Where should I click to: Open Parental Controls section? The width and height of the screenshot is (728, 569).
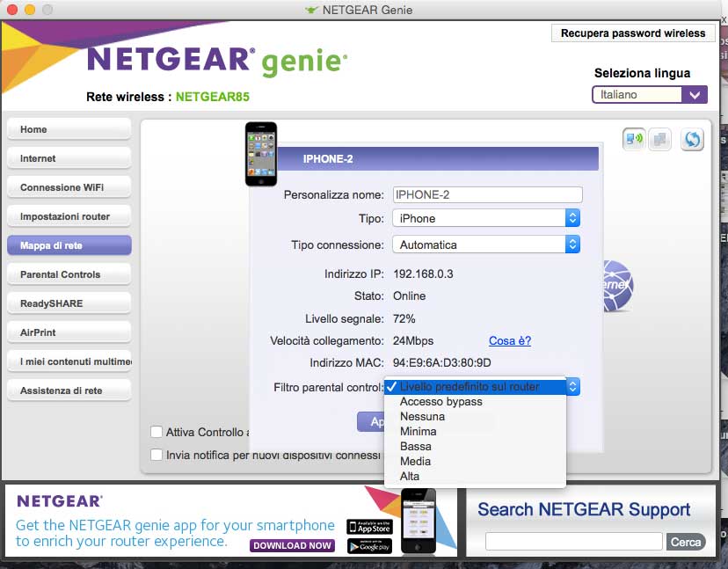point(69,274)
